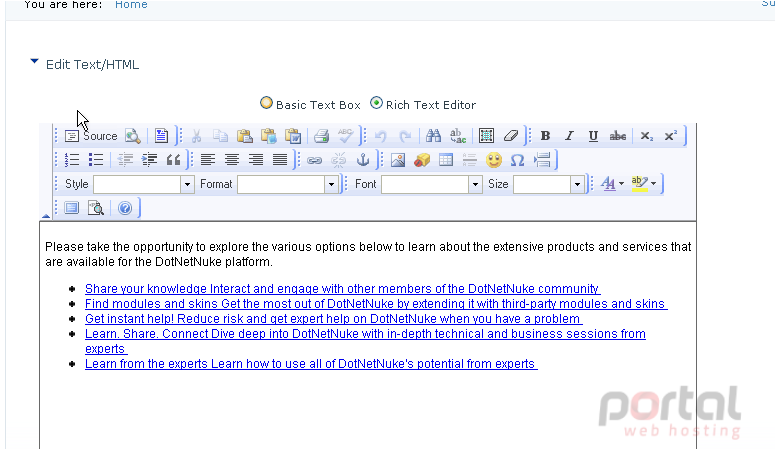Justify text block

click(x=280, y=160)
